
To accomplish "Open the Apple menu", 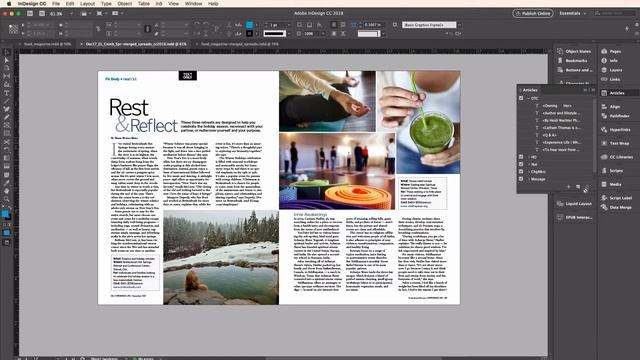I will 9,3.
